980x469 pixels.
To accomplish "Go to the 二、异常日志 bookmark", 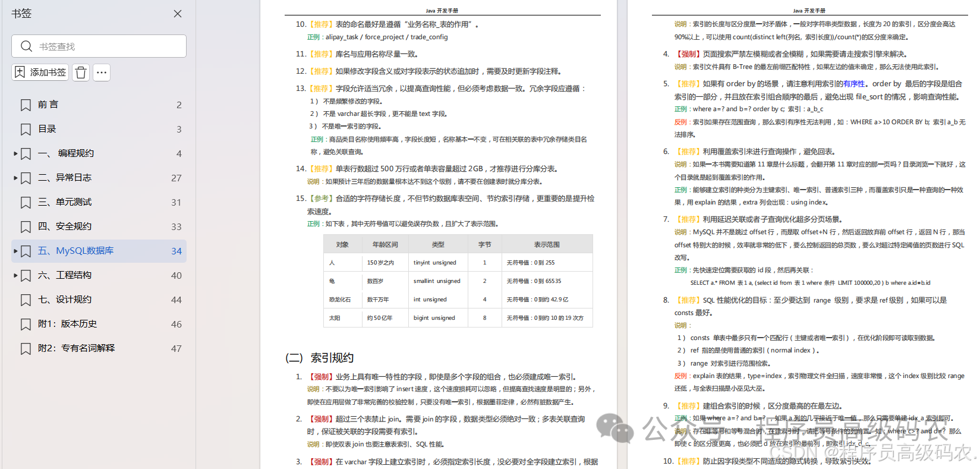I will [x=65, y=178].
